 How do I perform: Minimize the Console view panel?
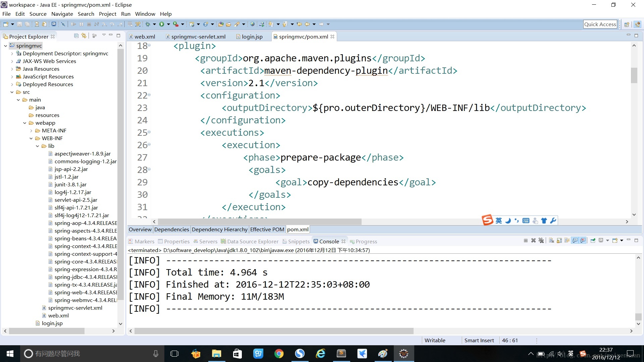coord(629,240)
